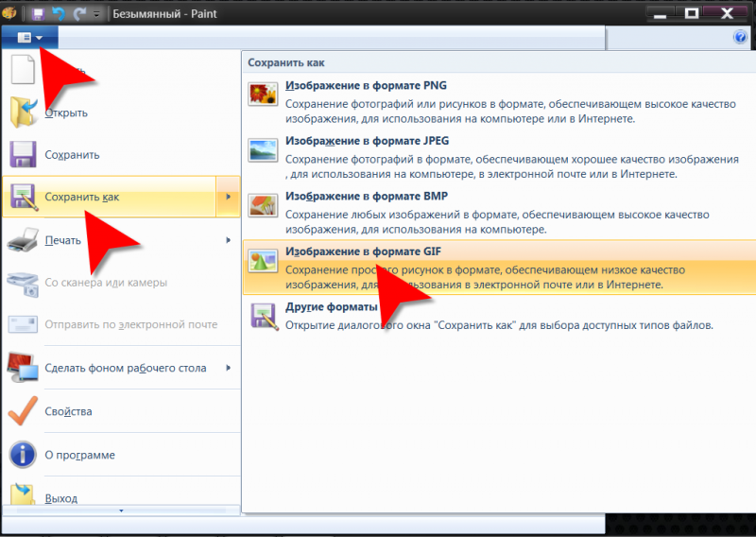The width and height of the screenshot is (756, 537).
Task: Expand the Сохранить как submenu arrow
Action: (x=228, y=197)
